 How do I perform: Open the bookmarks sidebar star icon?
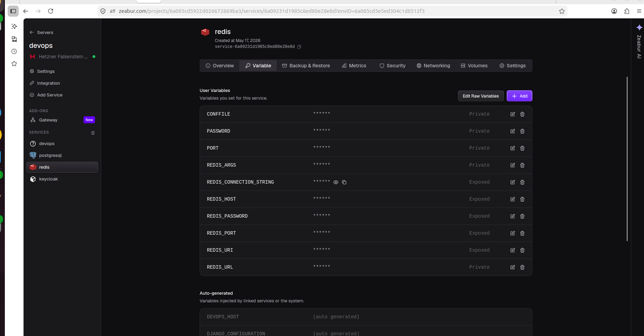[14, 64]
